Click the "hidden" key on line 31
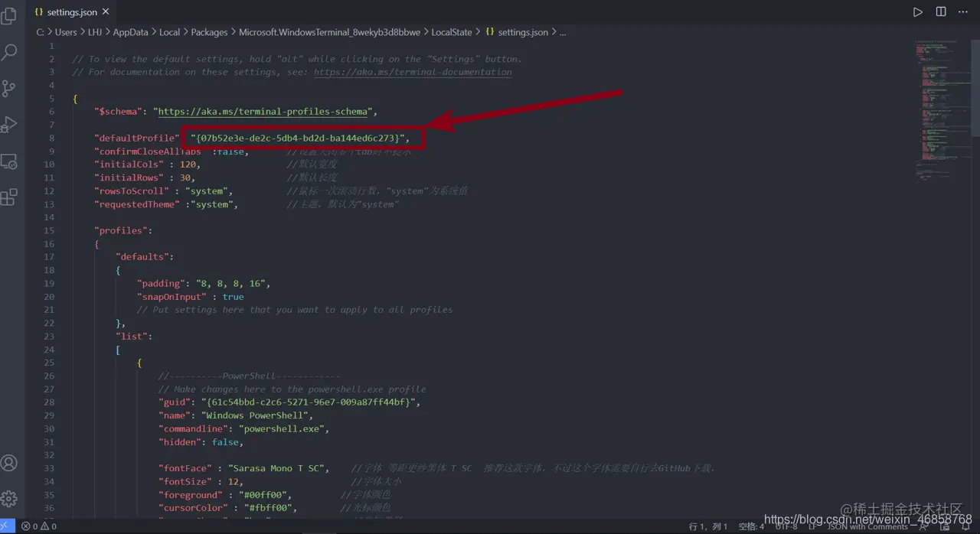Image resolution: width=980 pixels, height=534 pixels. (180, 441)
